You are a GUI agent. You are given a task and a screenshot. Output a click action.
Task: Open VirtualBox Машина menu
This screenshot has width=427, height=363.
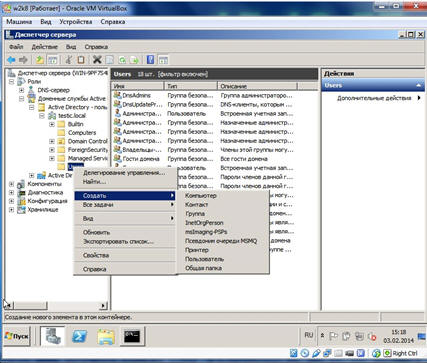click(x=19, y=22)
